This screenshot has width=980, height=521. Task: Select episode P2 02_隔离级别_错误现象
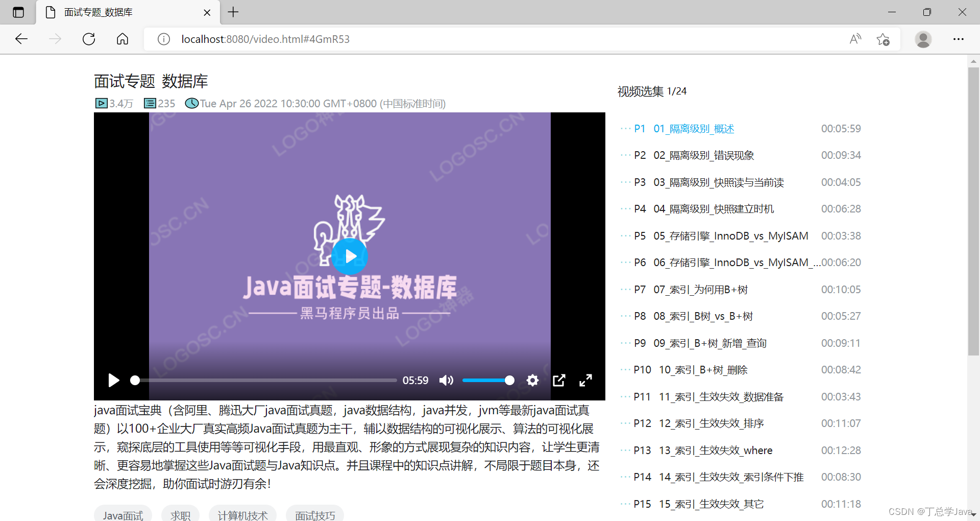[x=740, y=155]
